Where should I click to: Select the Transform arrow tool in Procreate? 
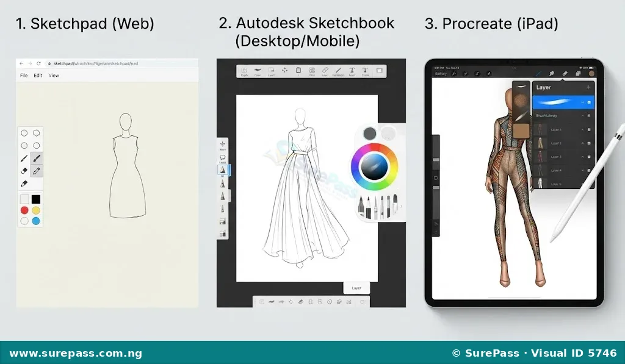coord(489,74)
